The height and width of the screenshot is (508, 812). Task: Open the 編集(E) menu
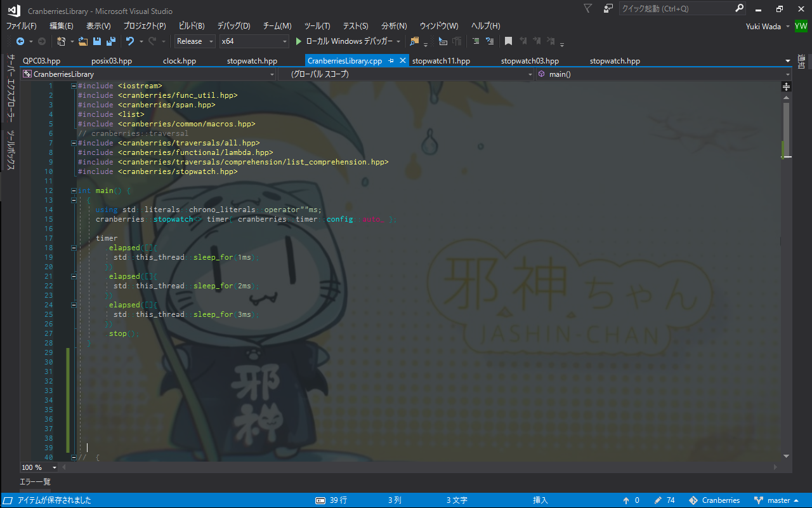62,26
